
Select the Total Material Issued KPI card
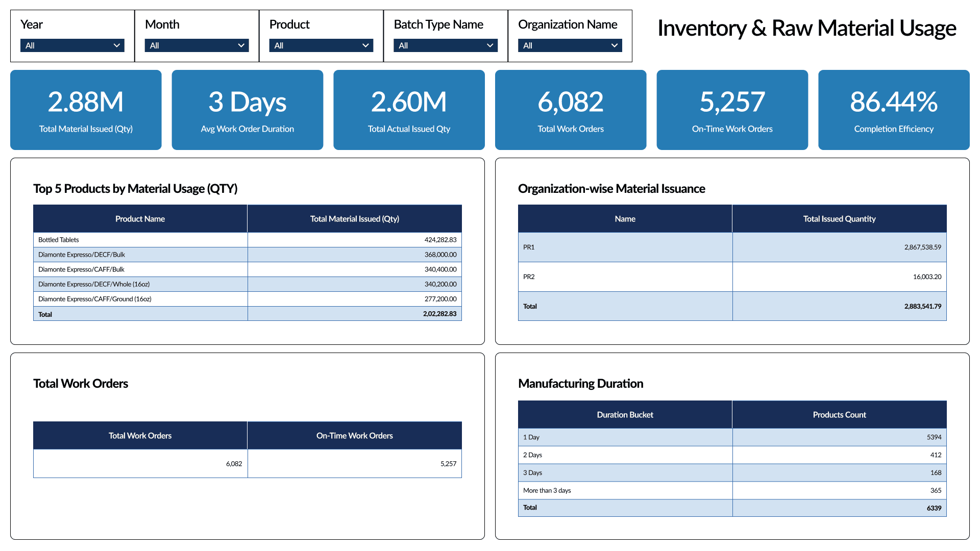86,110
